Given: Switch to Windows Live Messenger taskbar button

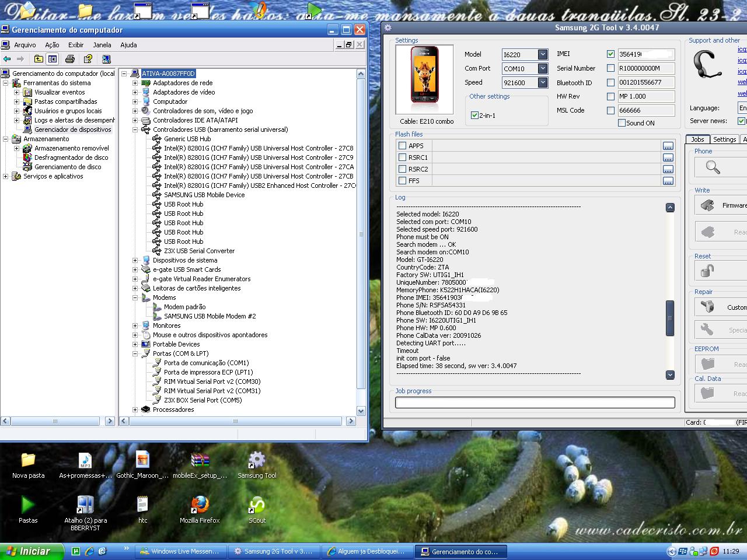Looking at the screenshot, I should tap(180, 551).
